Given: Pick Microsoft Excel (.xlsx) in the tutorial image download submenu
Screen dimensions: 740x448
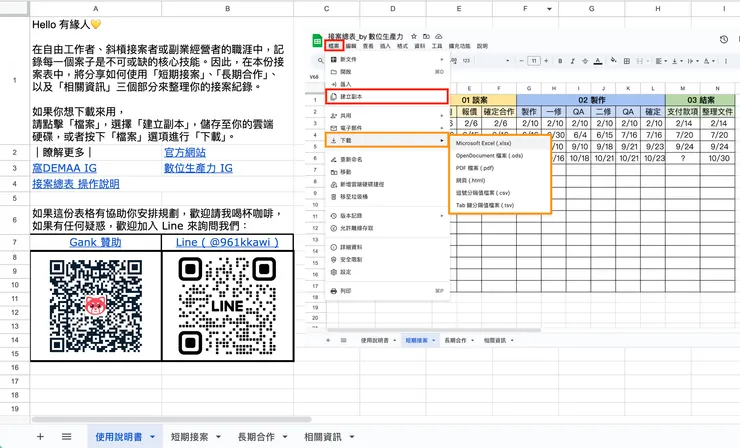Looking at the screenshot, I should (500, 143).
